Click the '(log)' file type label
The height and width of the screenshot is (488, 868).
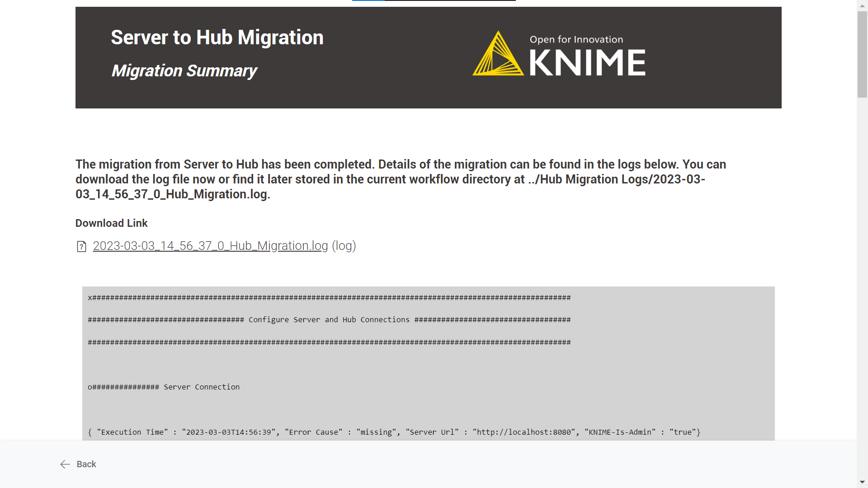(344, 246)
